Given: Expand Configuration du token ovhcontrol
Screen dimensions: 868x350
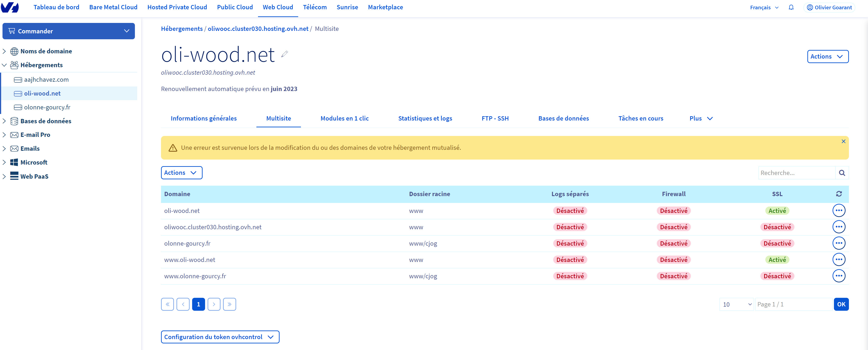Looking at the screenshot, I should coord(220,337).
